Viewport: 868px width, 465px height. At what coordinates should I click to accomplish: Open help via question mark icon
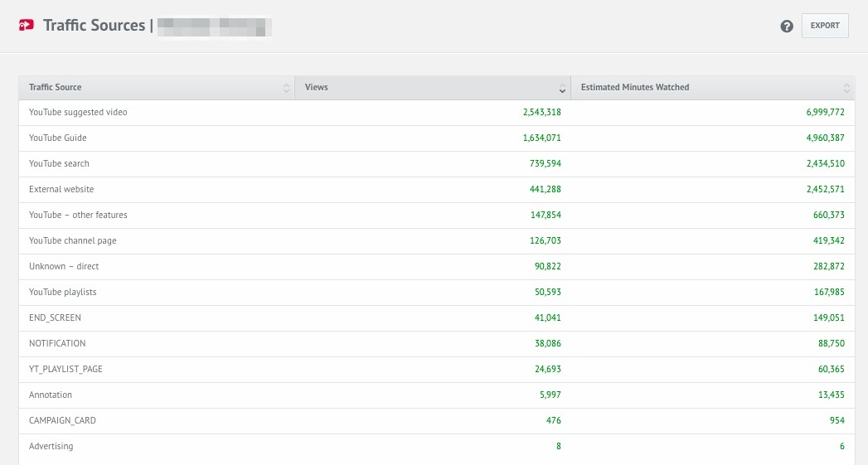[x=787, y=26]
